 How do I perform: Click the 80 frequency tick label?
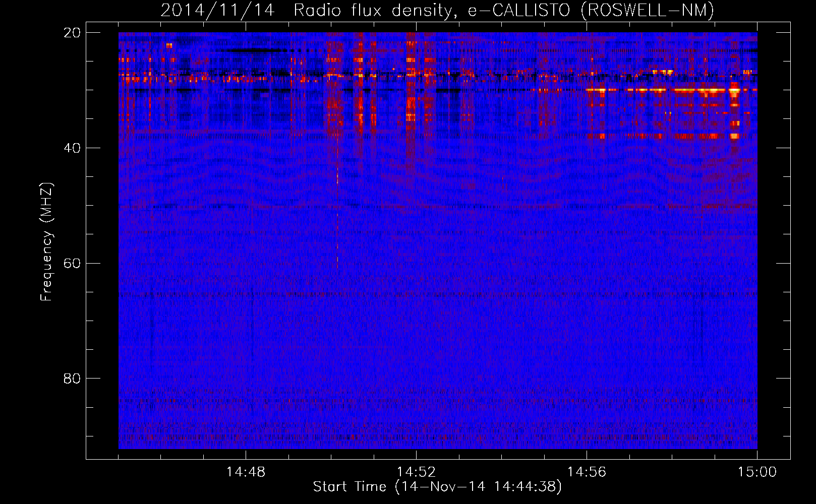(x=72, y=379)
